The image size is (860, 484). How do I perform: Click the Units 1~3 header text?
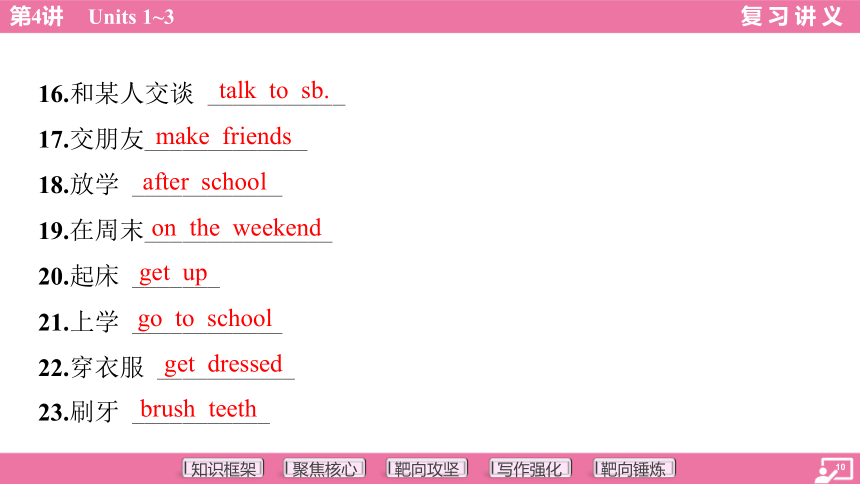tap(131, 17)
